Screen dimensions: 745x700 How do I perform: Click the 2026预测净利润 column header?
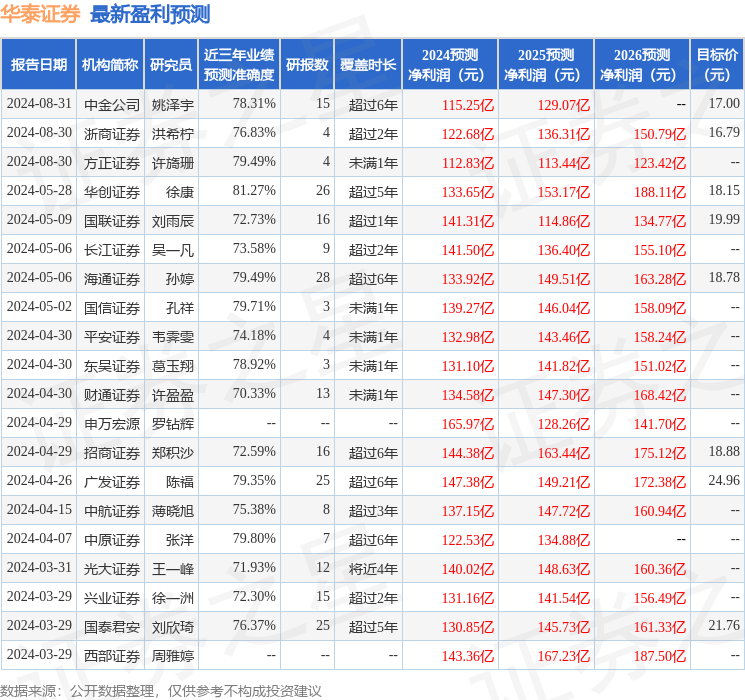tap(642, 64)
